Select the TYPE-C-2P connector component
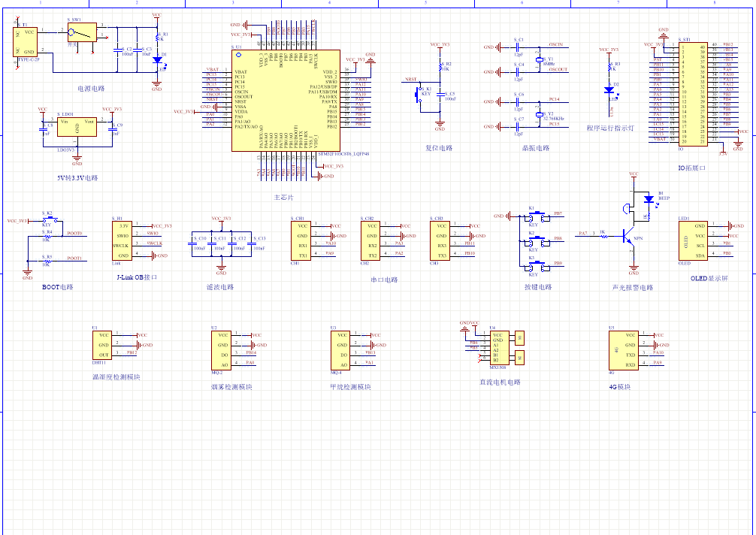Image resolution: width=756 pixels, height=535 pixels. point(26,41)
